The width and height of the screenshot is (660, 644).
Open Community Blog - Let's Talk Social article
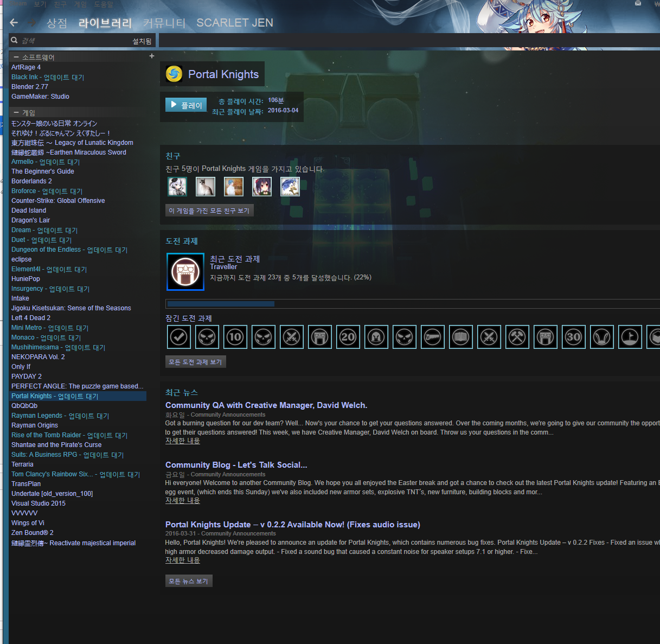[236, 465]
